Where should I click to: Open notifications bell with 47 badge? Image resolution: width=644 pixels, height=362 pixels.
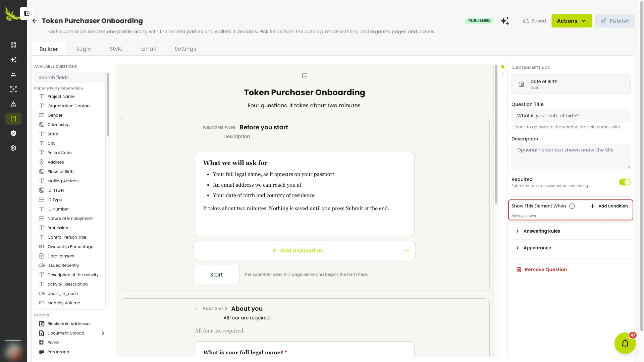625,343
